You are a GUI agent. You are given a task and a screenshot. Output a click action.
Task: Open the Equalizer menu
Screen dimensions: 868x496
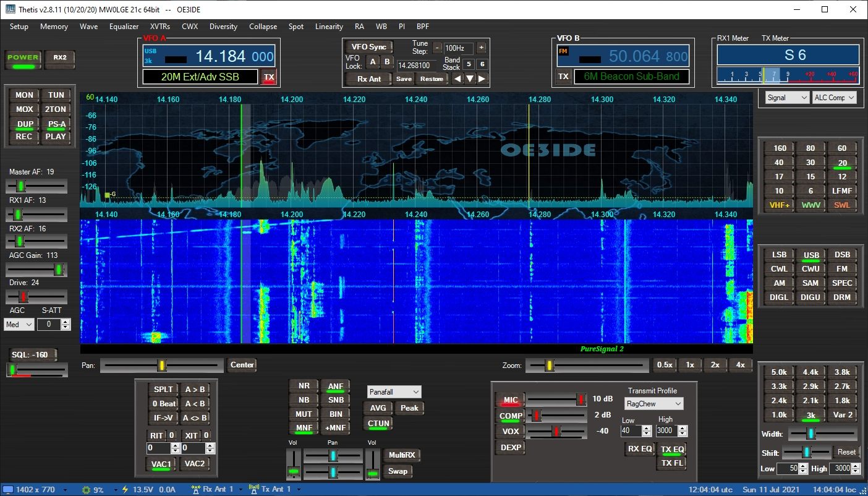124,27
